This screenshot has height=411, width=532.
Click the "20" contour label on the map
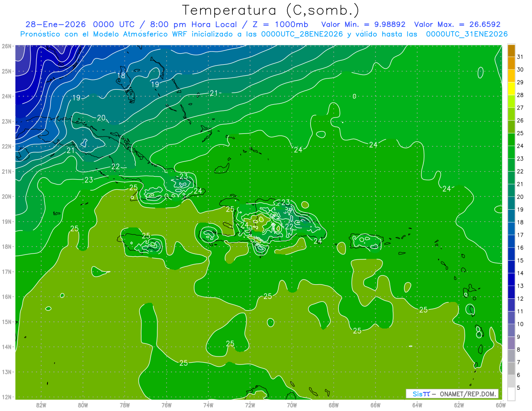(102, 117)
